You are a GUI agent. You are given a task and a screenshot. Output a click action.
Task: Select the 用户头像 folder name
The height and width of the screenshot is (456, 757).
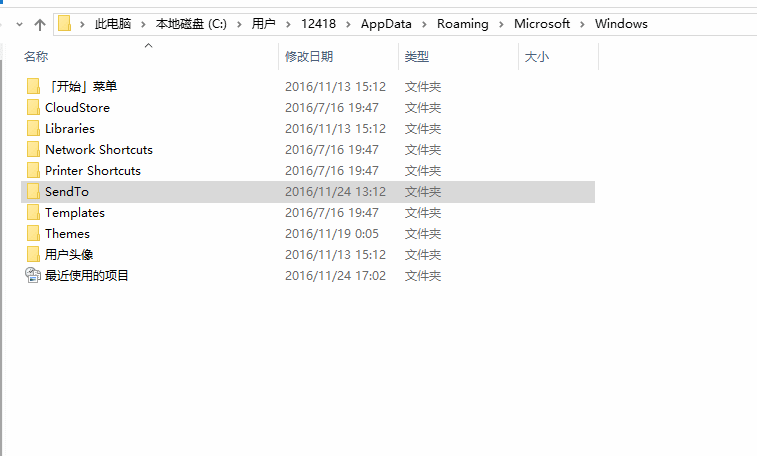click(69, 255)
